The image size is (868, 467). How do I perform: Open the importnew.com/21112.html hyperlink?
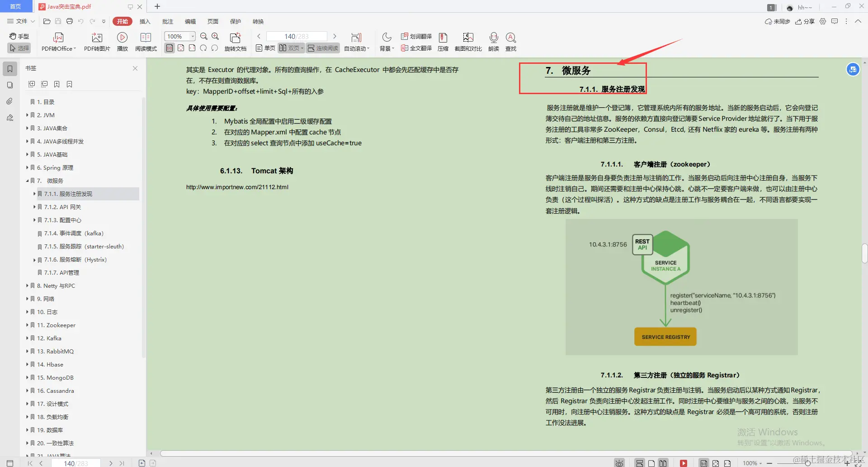pos(237,186)
